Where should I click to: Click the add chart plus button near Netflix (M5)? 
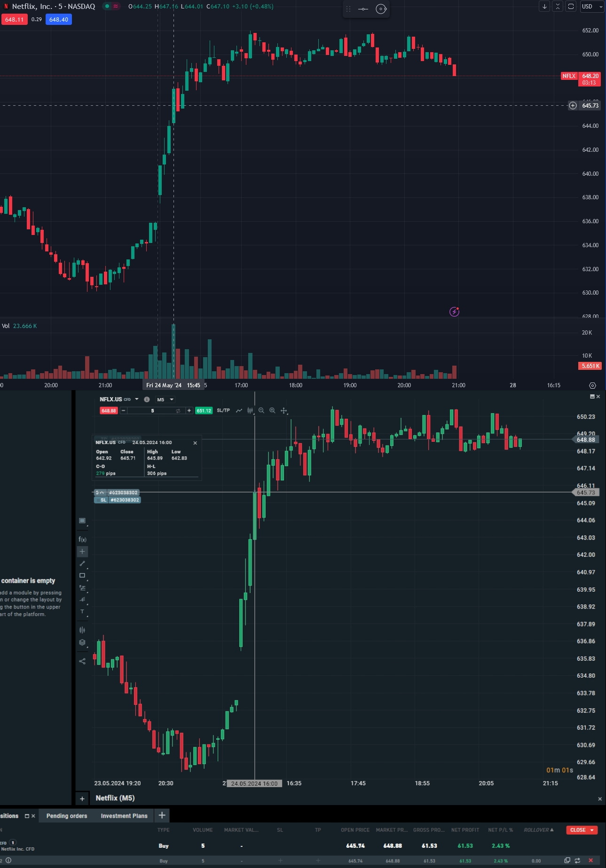coord(82,798)
